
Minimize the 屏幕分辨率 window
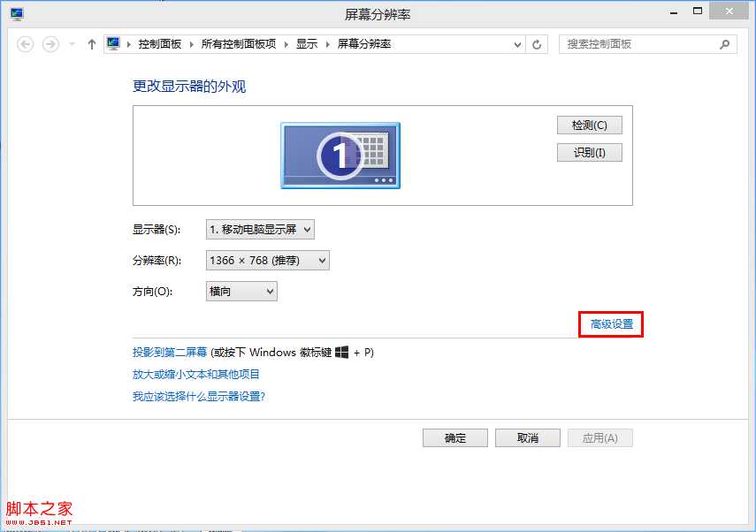click(x=674, y=12)
